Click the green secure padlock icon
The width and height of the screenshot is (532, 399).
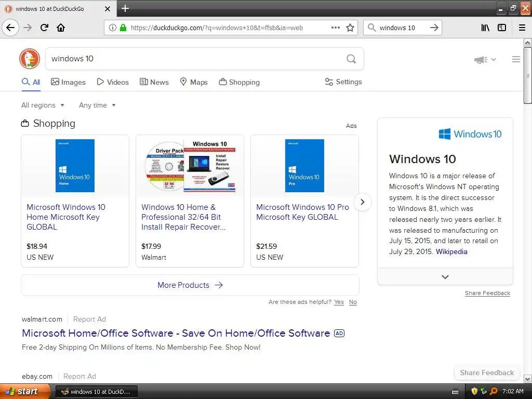coord(123,28)
